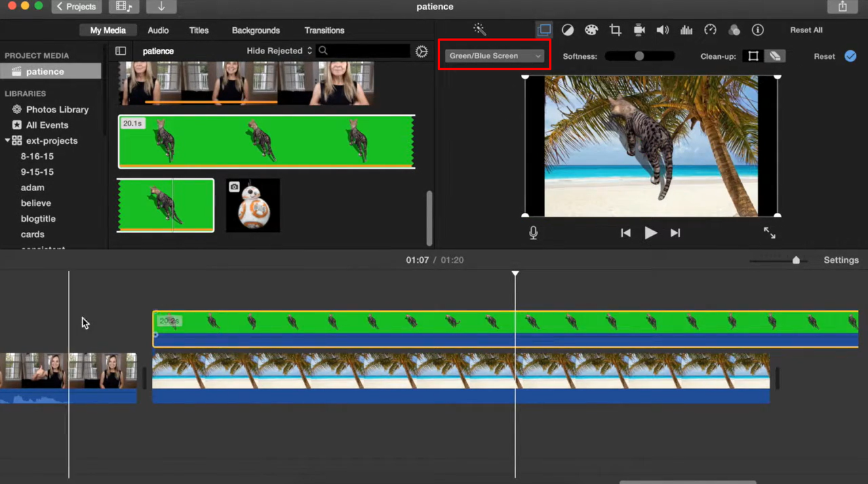Image resolution: width=868 pixels, height=484 pixels.
Task: Go back to Projects
Action: tap(76, 7)
